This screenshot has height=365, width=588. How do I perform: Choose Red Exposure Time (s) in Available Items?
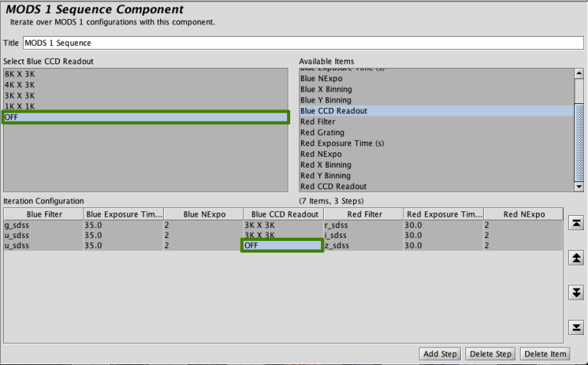pyautogui.click(x=437, y=143)
